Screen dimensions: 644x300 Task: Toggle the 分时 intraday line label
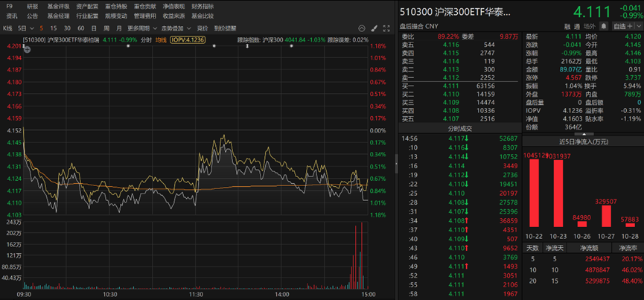click(x=146, y=40)
